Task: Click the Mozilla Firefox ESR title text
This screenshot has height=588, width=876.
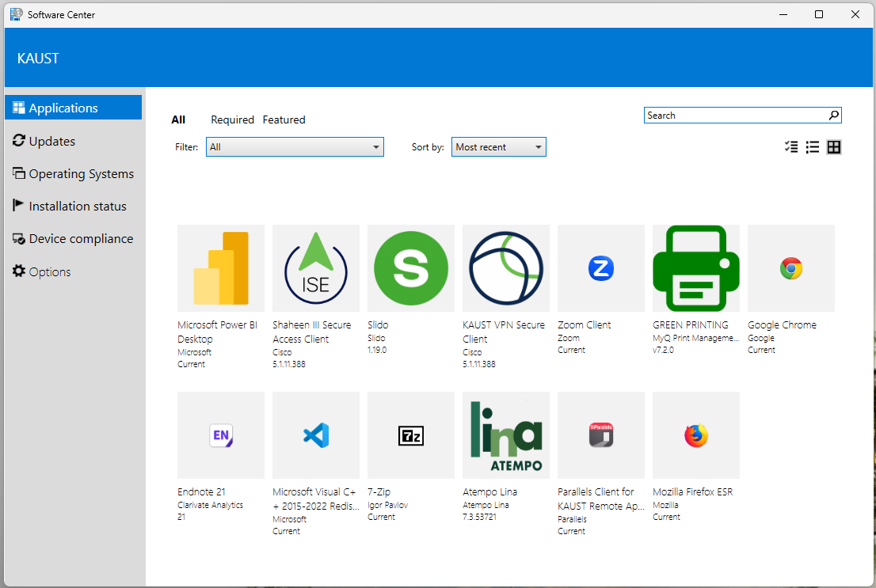Action: [x=693, y=492]
